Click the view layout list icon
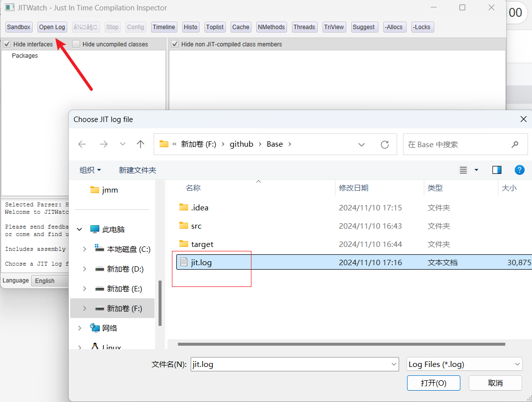The width and height of the screenshot is (532, 402). click(x=463, y=170)
